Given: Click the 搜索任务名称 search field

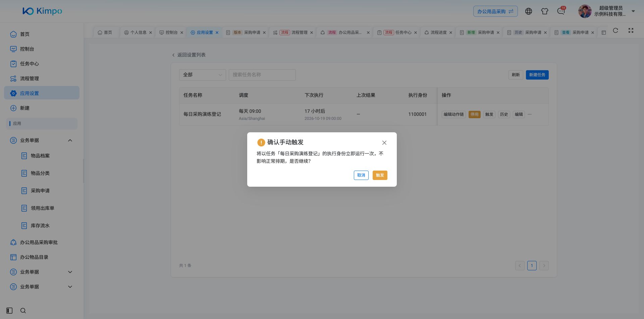Looking at the screenshot, I should [x=262, y=75].
